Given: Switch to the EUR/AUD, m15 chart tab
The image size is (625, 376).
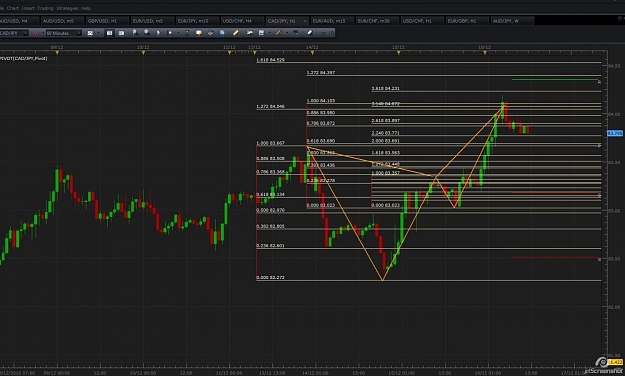Looking at the screenshot, I should pos(332,21).
